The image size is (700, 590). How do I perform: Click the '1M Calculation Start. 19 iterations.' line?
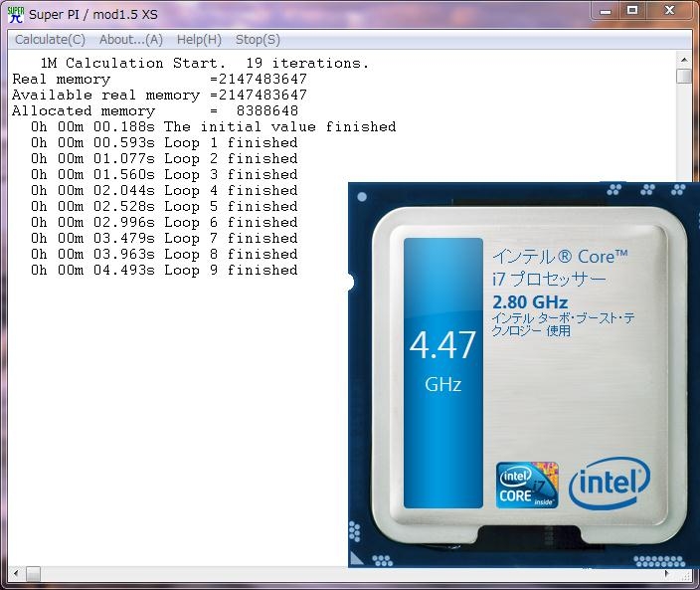pyautogui.click(x=205, y=63)
